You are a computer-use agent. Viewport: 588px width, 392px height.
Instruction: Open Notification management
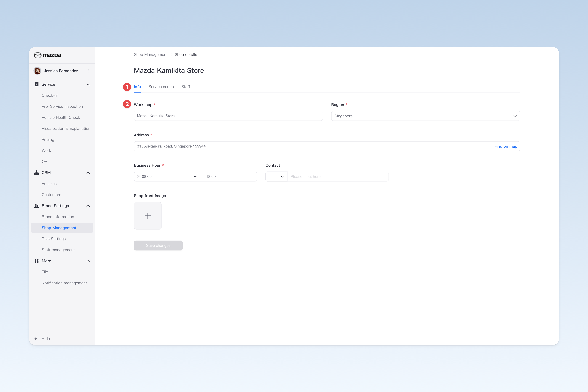point(64,283)
